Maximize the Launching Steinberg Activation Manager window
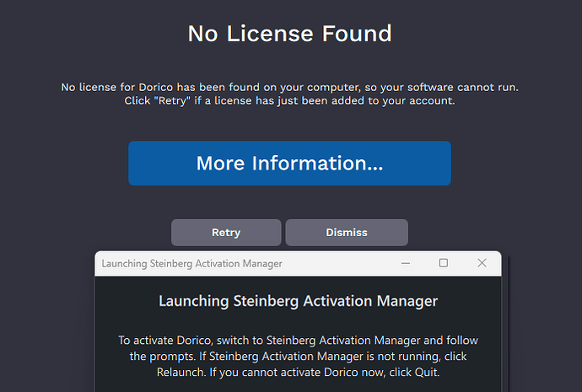 (444, 263)
